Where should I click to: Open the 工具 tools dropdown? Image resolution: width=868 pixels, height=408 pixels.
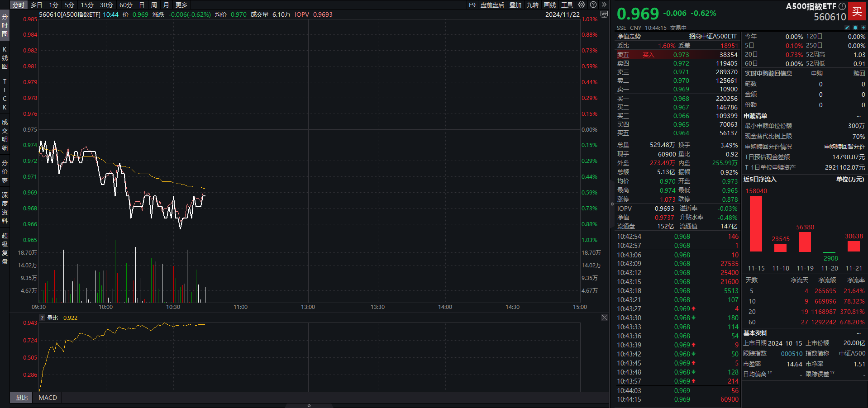pyautogui.click(x=567, y=5)
